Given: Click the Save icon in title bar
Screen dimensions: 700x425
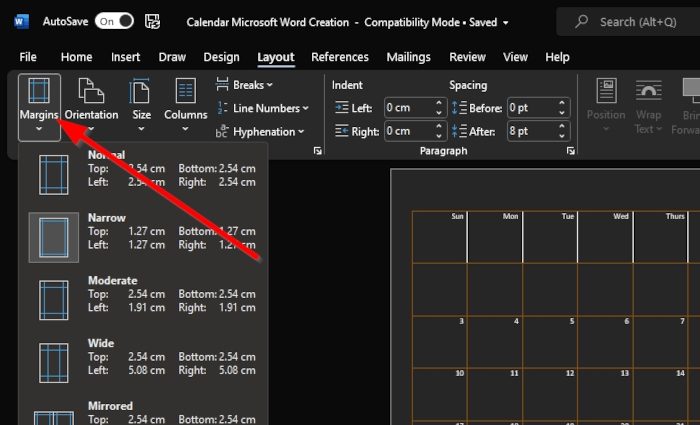Looking at the screenshot, I should tap(153, 21).
